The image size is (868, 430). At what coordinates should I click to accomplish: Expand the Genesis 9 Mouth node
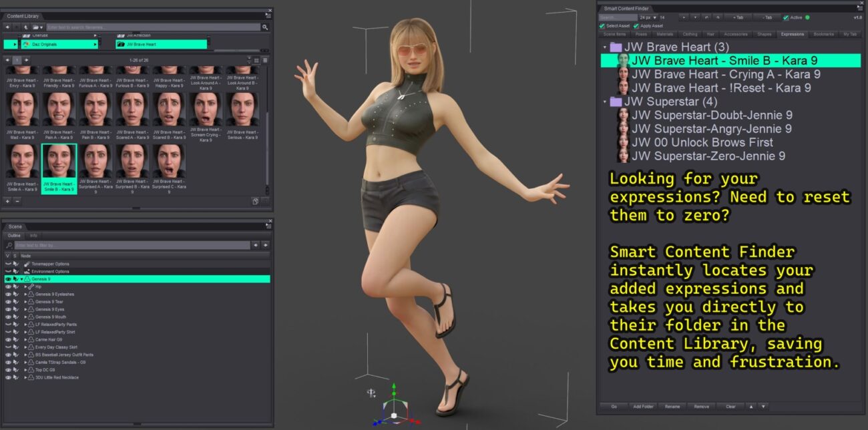coord(25,316)
